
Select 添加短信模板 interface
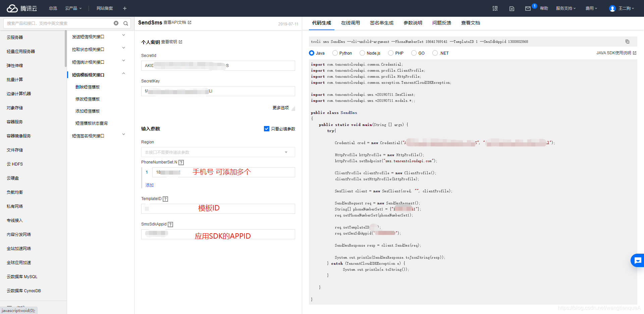click(88, 111)
